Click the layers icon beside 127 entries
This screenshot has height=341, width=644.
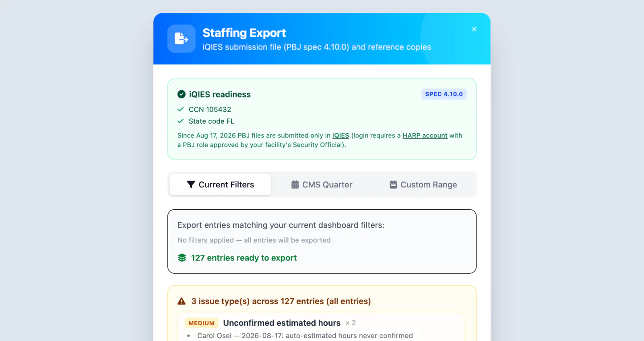coord(182,258)
